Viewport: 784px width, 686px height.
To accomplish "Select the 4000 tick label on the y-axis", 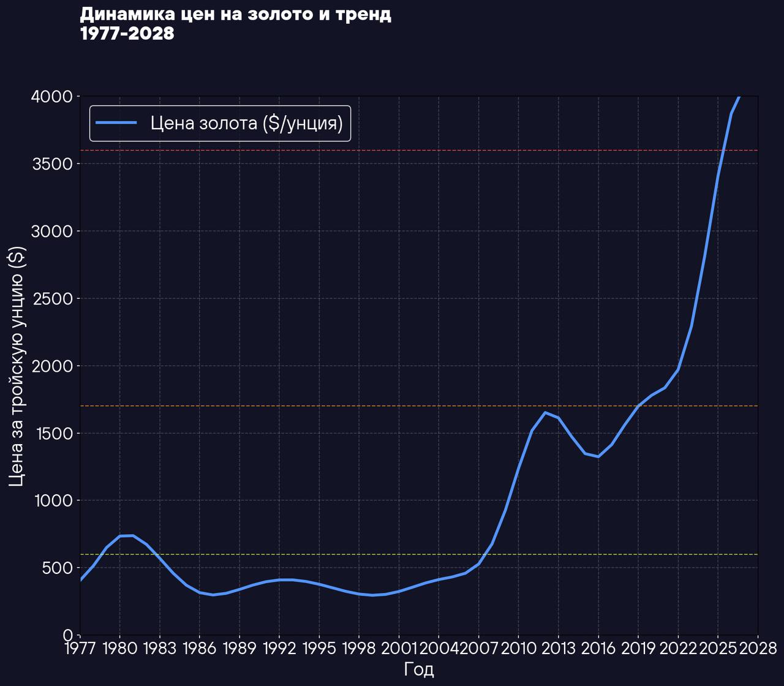I will click(51, 97).
